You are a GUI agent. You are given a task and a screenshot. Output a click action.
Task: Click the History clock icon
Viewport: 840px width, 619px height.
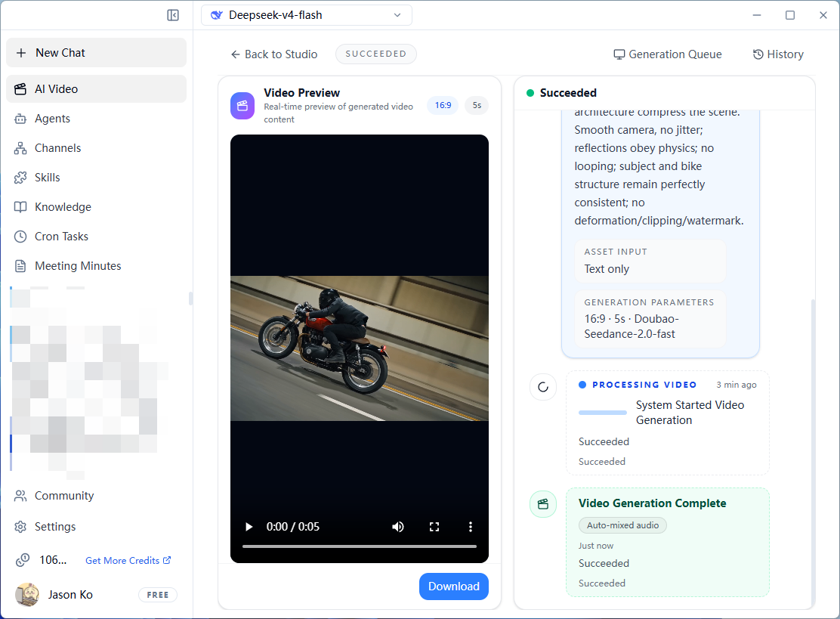pos(758,54)
